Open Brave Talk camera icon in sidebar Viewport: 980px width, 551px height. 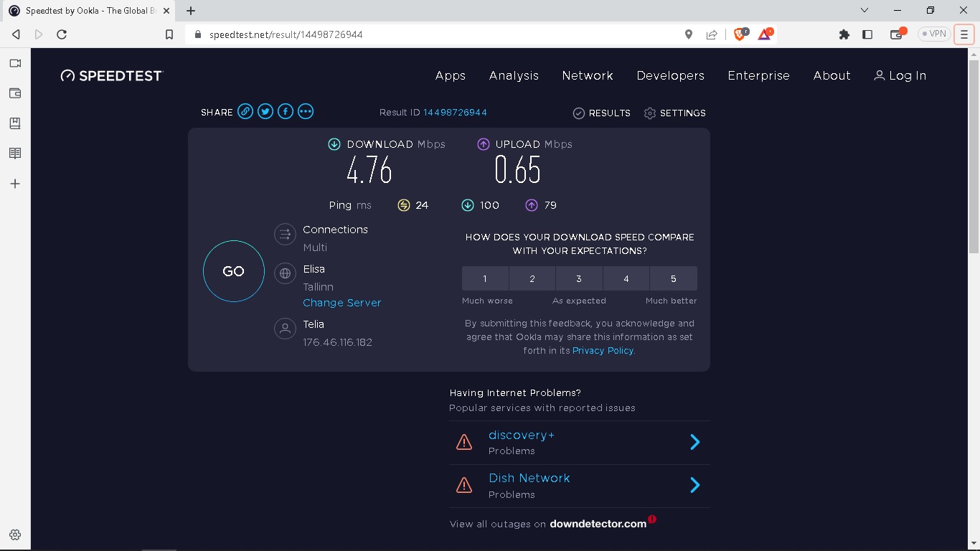pos(15,63)
